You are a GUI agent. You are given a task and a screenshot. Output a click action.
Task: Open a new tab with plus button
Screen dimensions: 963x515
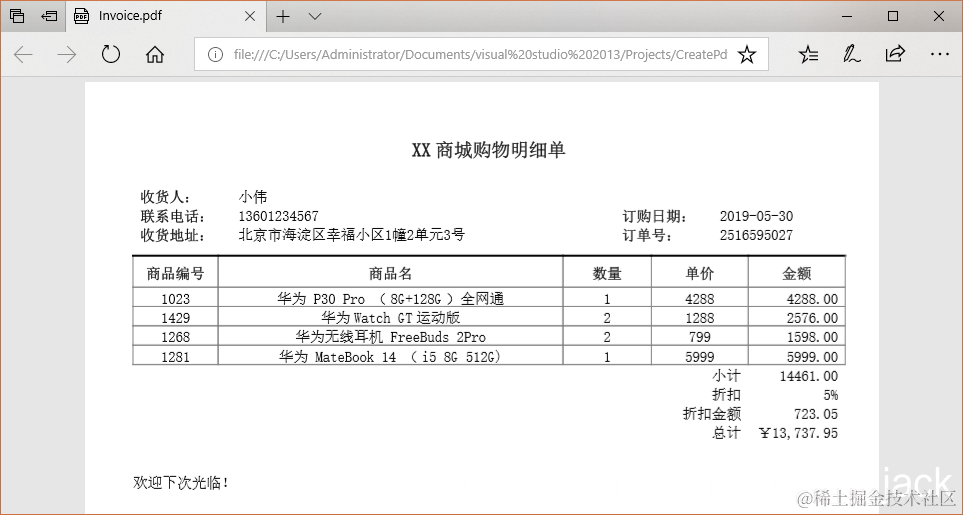[x=283, y=17]
